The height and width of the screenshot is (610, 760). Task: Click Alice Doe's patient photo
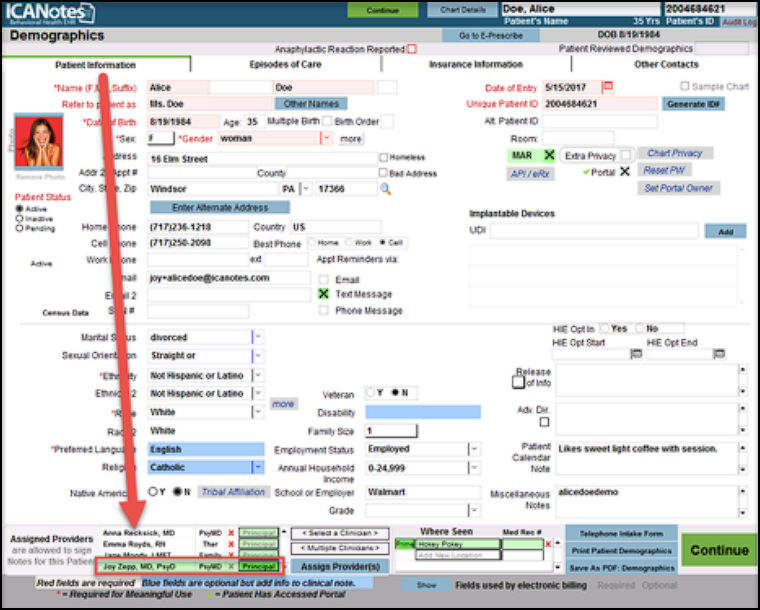pyautogui.click(x=38, y=141)
